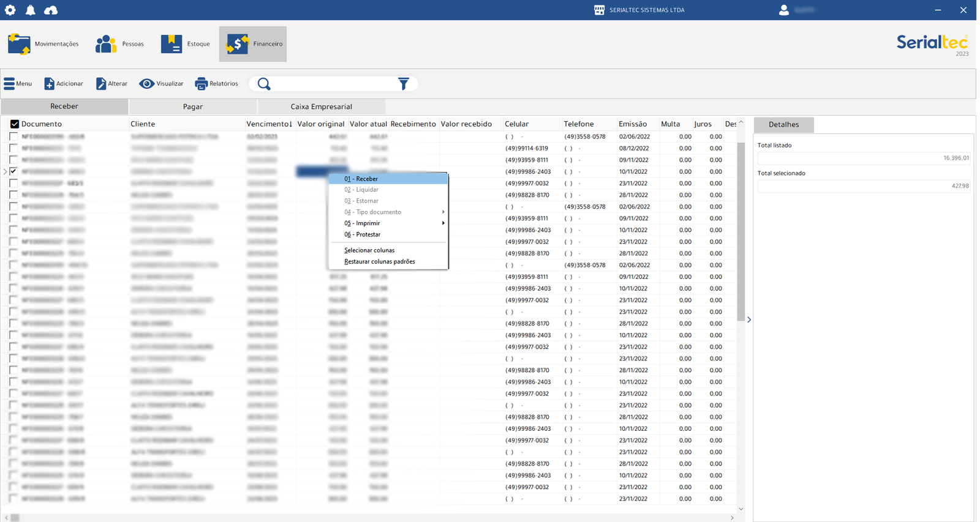Viewport: 980px width, 522px height.
Task: Open the Pessoas module
Action: [119, 44]
